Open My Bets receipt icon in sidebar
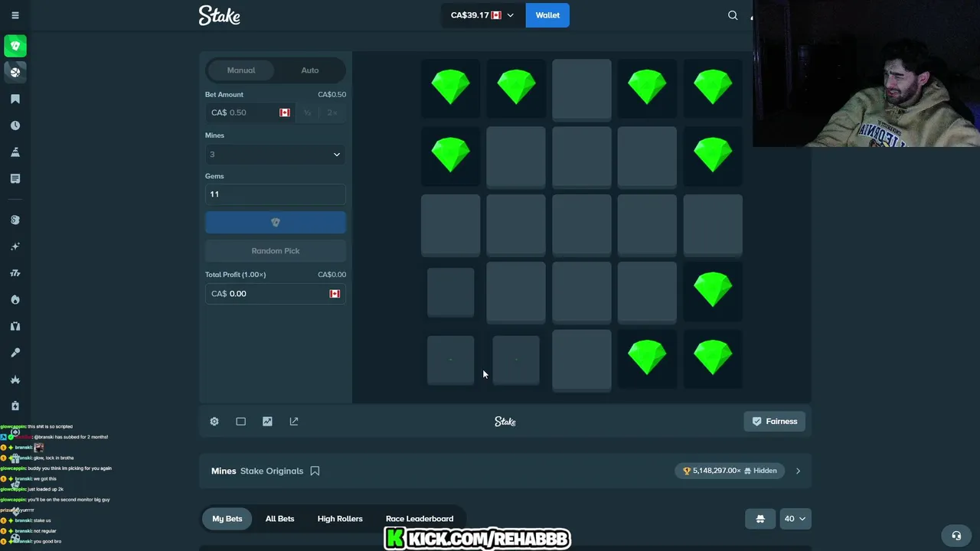 click(15, 178)
